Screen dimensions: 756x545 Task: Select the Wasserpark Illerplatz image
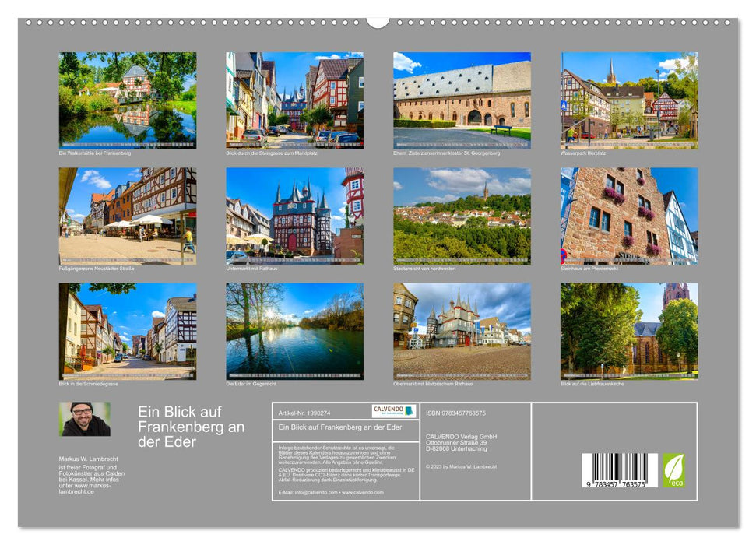[x=629, y=99]
